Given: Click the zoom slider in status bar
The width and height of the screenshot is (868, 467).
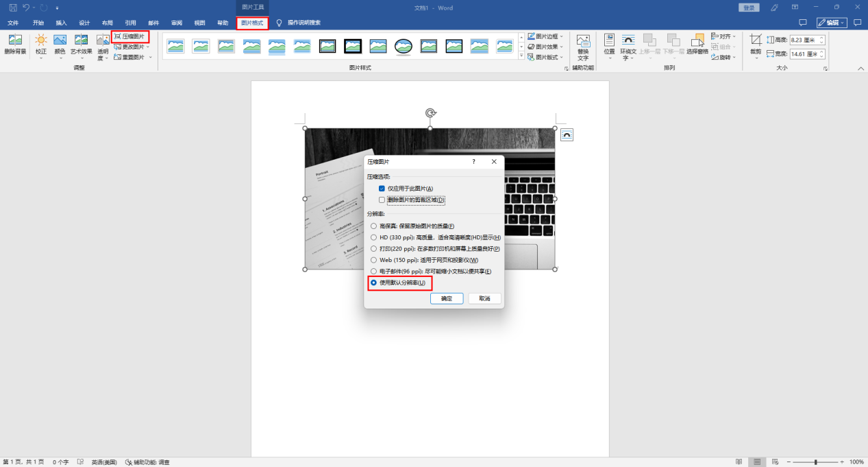Looking at the screenshot, I should pos(815,462).
